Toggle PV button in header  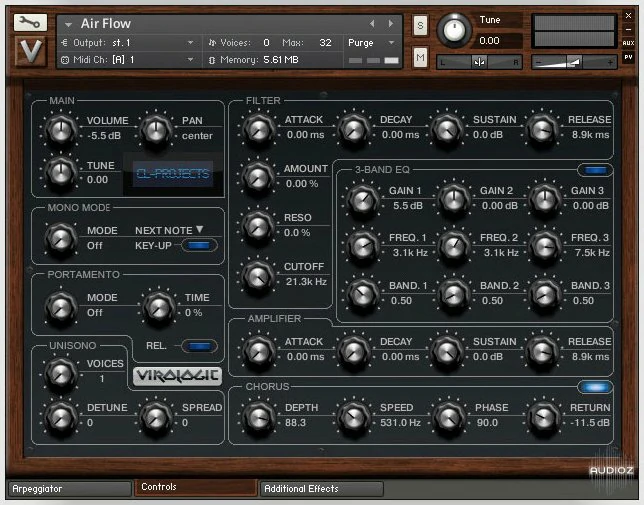click(628, 57)
